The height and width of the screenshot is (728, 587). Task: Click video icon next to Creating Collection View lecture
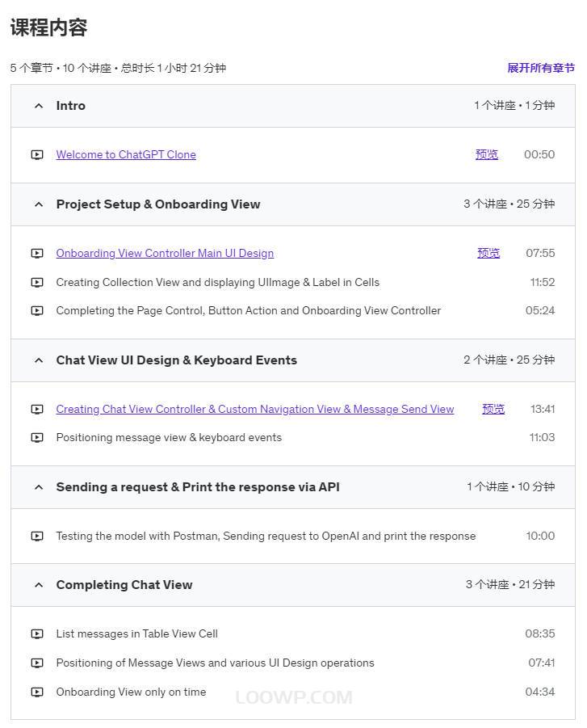(x=37, y=282)
